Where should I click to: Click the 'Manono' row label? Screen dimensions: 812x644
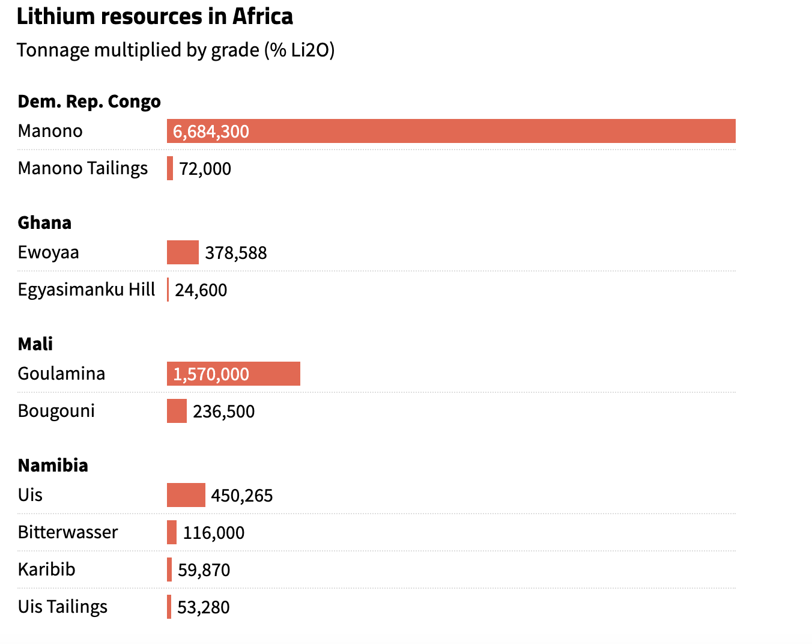click(x=50, y=131)
